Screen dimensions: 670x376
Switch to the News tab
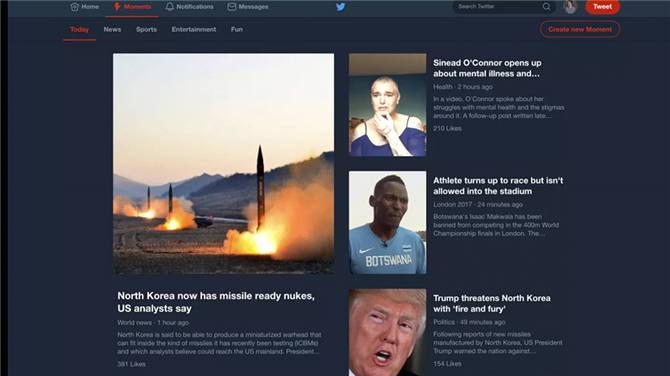[112, 29]
